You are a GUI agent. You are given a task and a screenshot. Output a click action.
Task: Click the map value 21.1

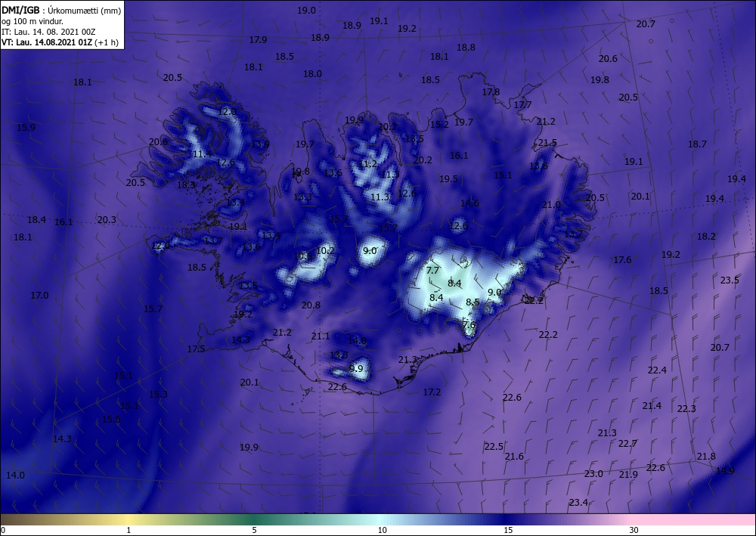[x=320, y=336]
